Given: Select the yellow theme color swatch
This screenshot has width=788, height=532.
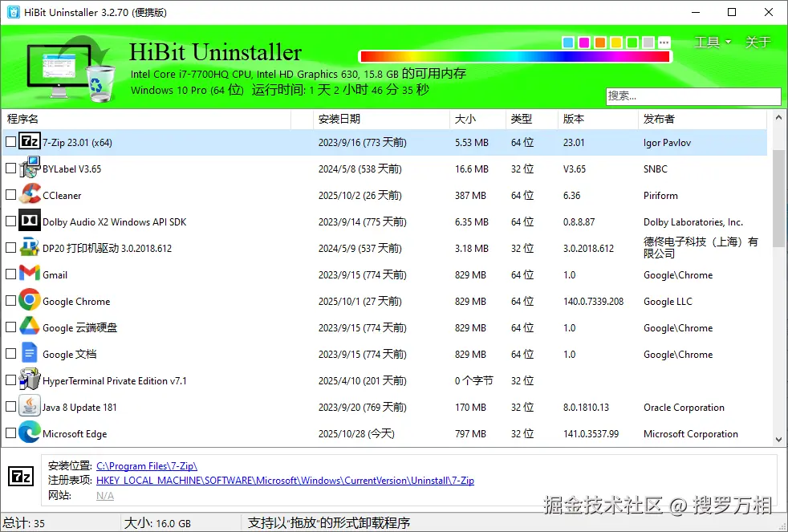Looking at the screenshot, I should pos(616,43).
